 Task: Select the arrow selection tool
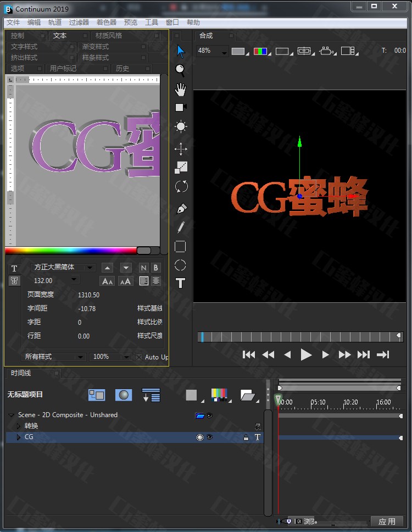click(x=181, y=52)
